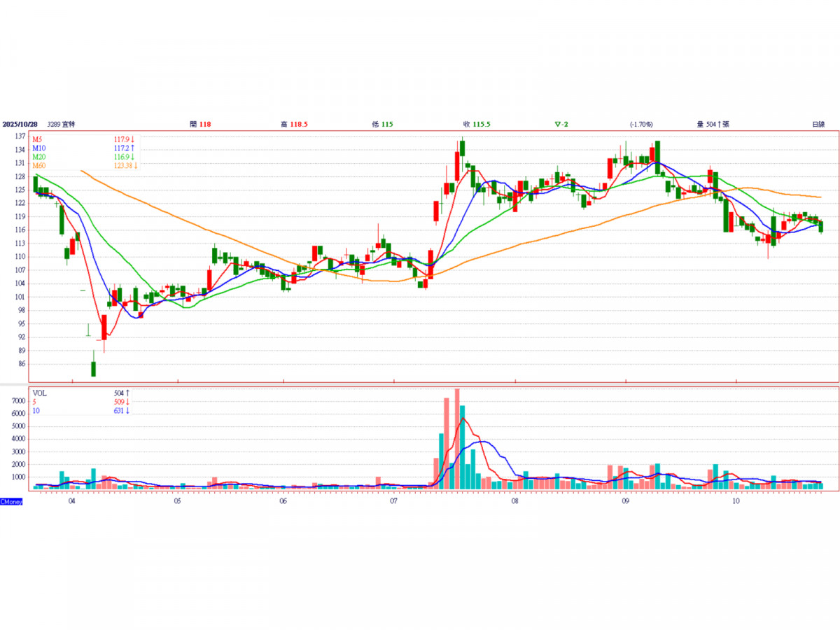This screenshot has width=840, height=630.
Task: Click the 量 504 張 volume readout
Action: click(713, 124)
